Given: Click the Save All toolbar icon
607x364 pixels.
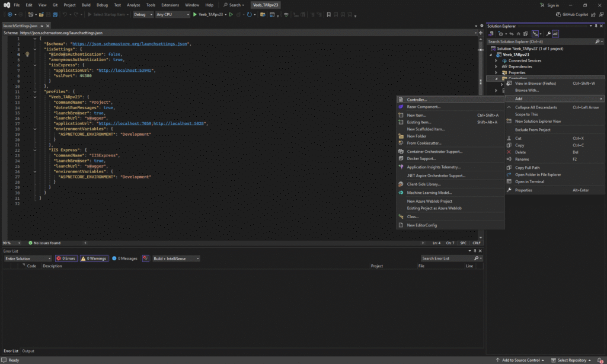Looking at the screenshot, I should (x=54, y=14).
